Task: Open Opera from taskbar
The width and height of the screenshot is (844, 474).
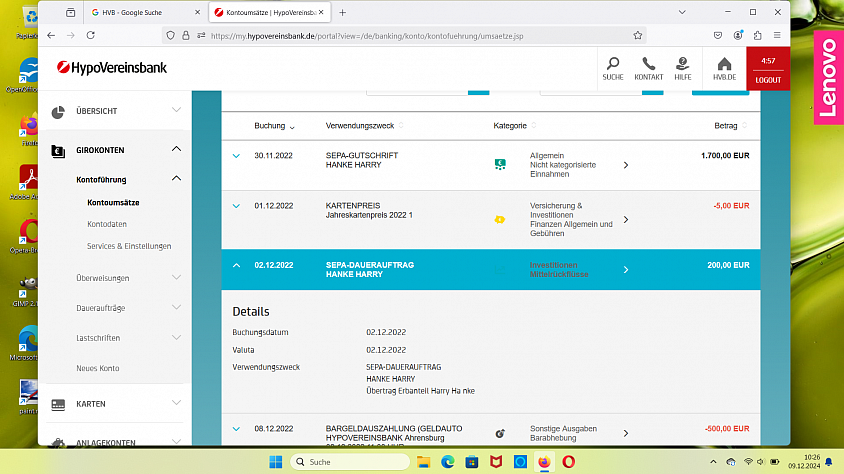Action: coord(568,462)
